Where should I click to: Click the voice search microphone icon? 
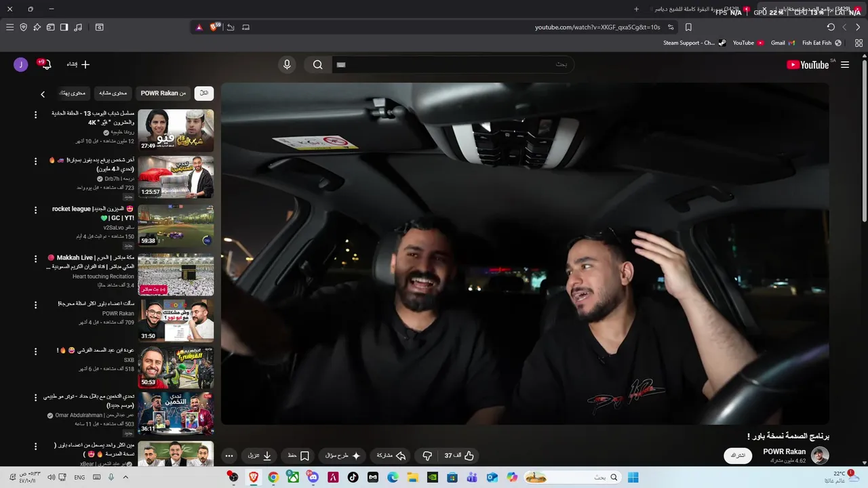287,64
